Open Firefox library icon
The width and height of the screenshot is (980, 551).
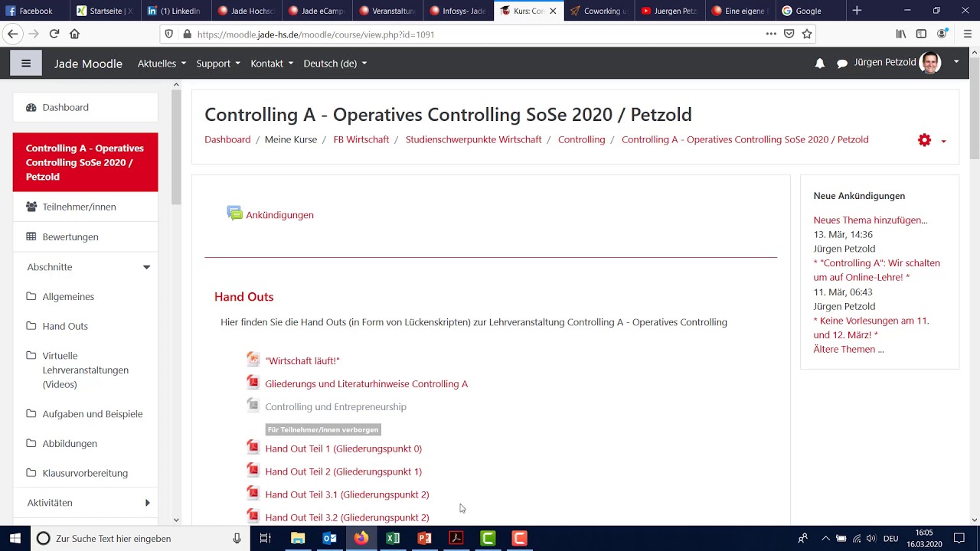(x=901, y=34)
